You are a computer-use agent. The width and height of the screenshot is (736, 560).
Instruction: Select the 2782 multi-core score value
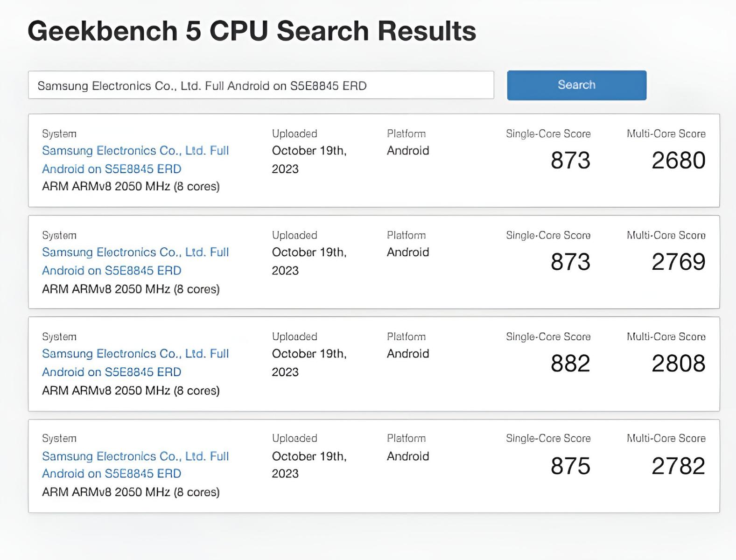pyautogui.click(x=678, y=466)
